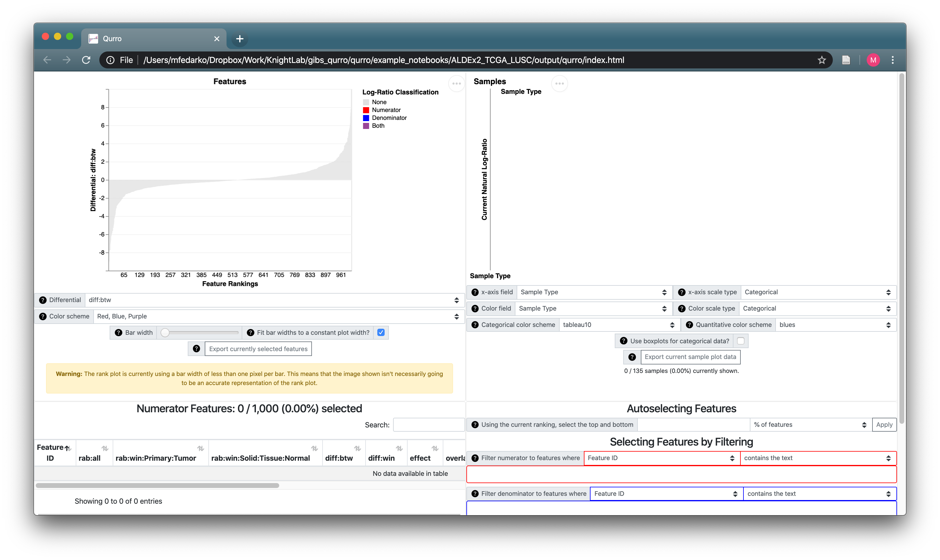Enable boxplots for categorical data checkbox

pos(740,341)
